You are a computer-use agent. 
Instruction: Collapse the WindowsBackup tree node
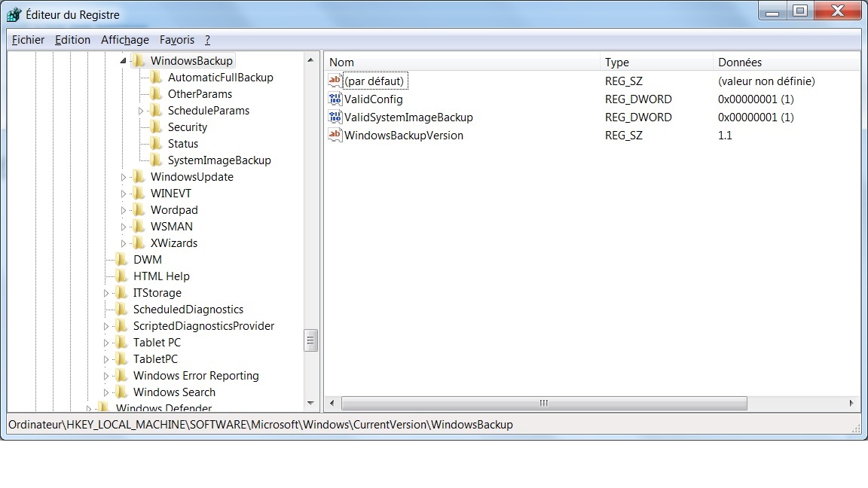click(123, 60)
